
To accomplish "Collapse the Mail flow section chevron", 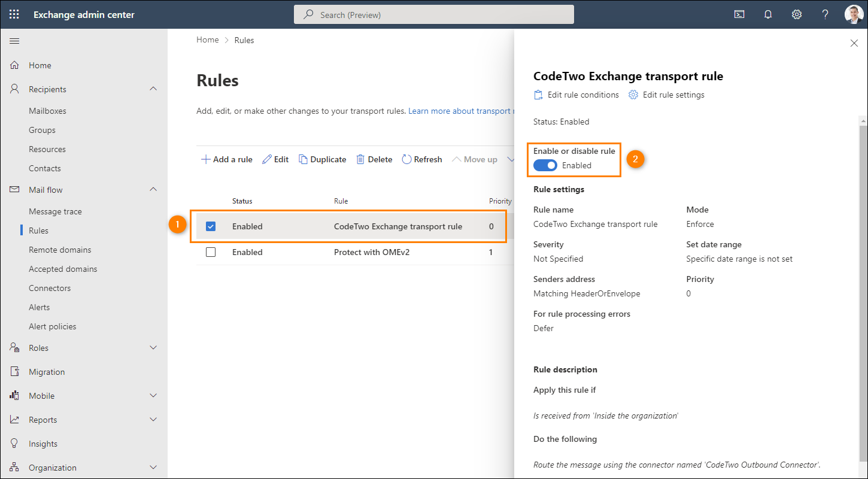I will [153, 189].
